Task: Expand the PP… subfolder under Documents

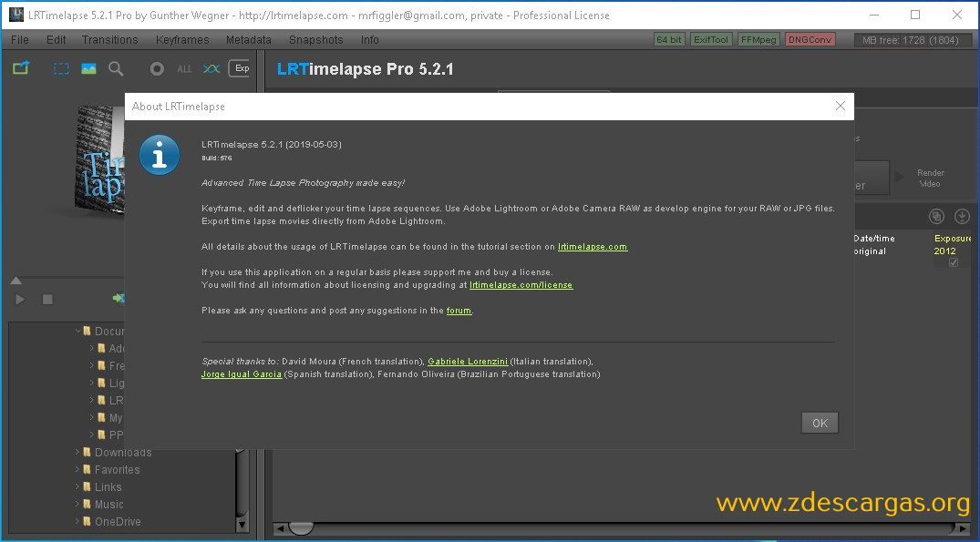Action: [x=92, y=435]
